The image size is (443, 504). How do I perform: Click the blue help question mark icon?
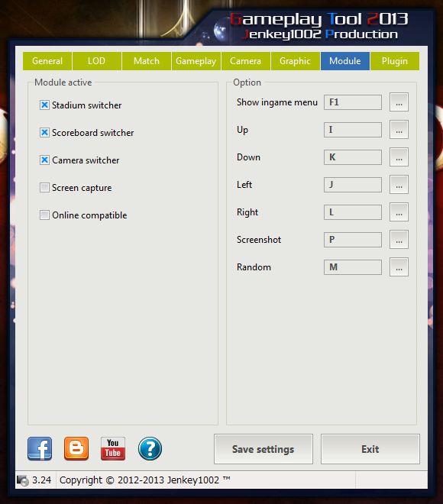coord(150,449)
